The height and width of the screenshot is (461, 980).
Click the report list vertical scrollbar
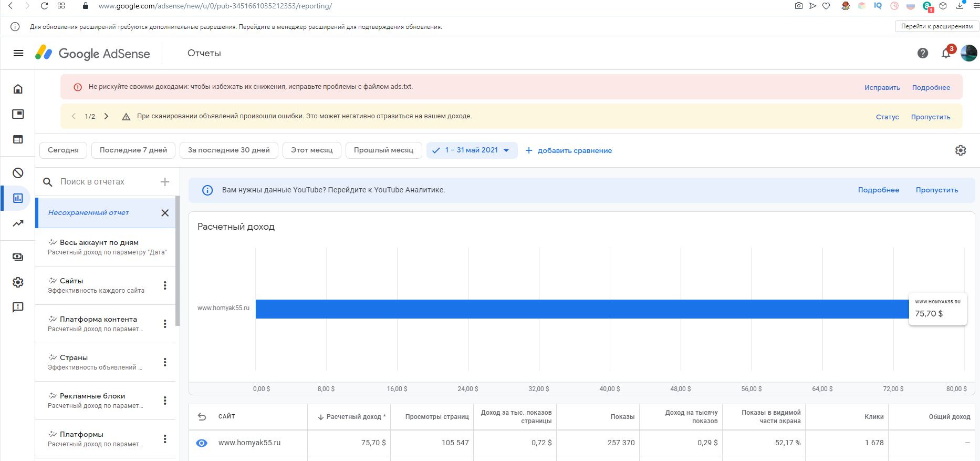point(178,261)
